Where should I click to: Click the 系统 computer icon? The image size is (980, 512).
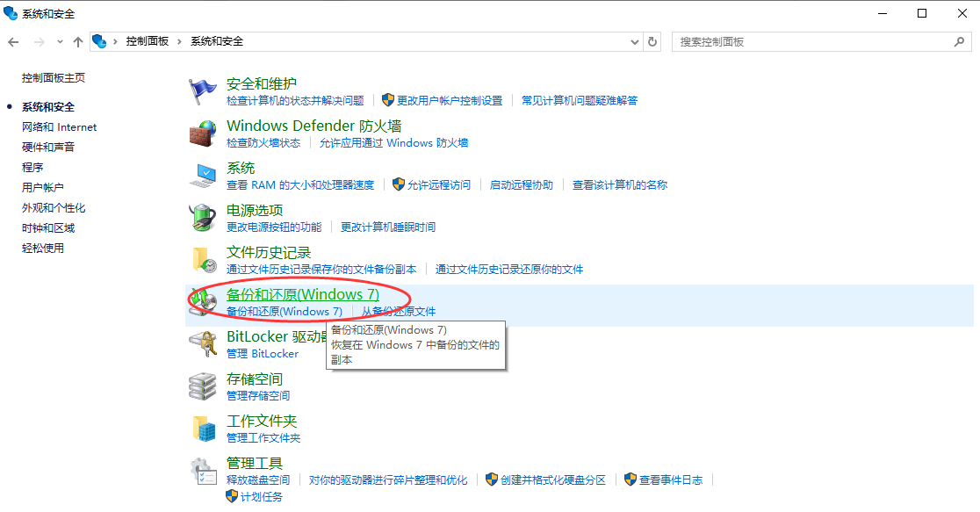click(202, 176)
